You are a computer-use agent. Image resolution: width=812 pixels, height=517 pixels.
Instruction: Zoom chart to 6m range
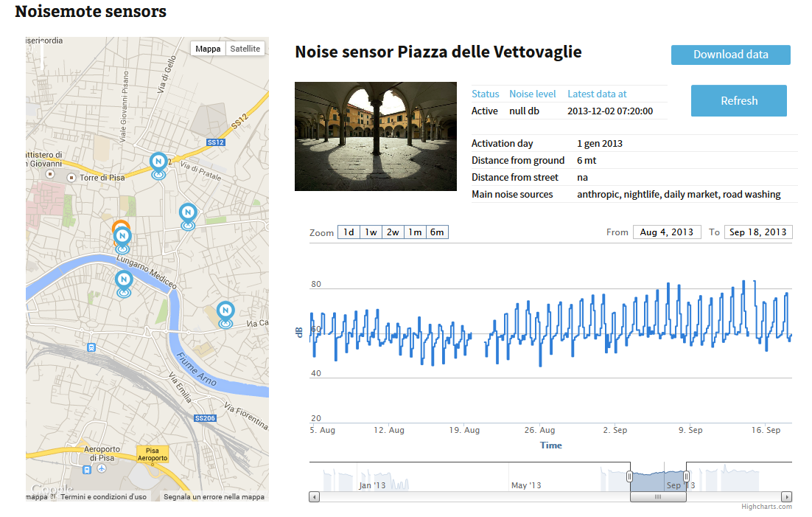click(437, 232)
